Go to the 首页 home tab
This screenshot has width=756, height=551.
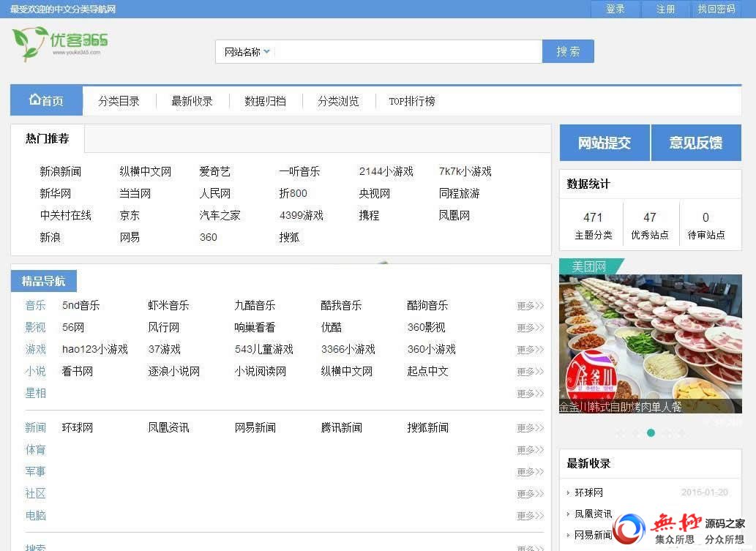tap(46, 101)
